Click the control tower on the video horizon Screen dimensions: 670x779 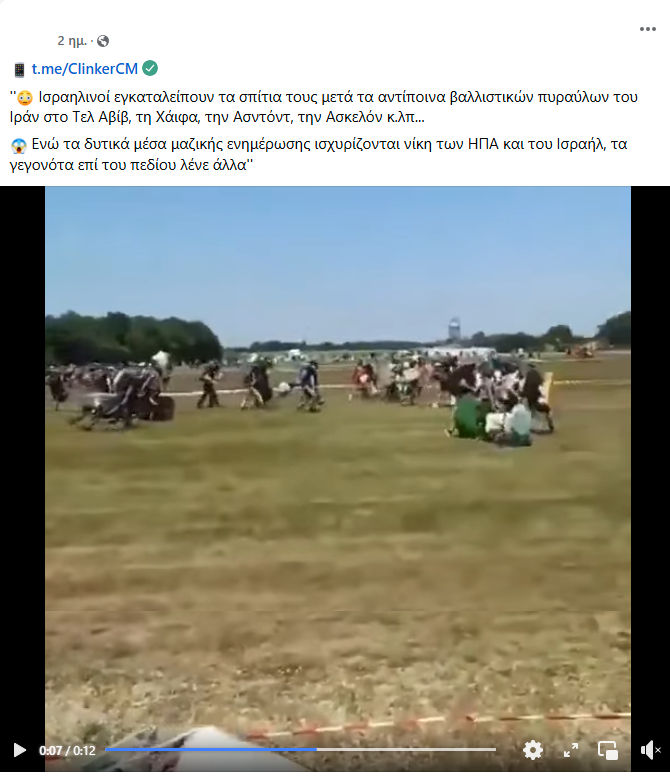pos(454,328)
